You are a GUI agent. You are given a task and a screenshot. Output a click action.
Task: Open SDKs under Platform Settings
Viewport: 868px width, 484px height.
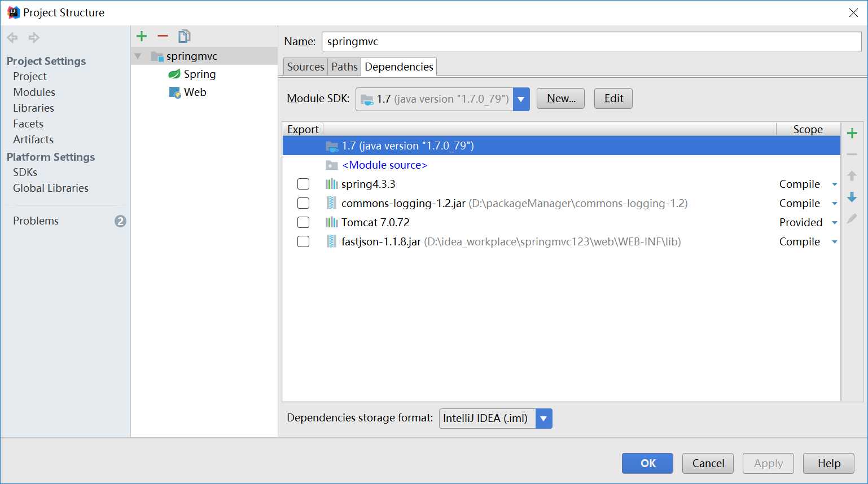click(25, 172)
